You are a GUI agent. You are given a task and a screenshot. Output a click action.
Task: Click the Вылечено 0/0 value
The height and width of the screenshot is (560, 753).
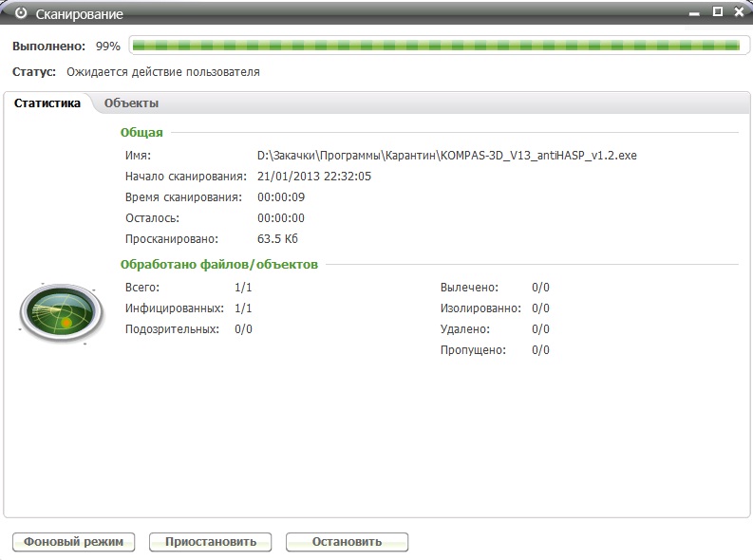(x=540, y=288)
